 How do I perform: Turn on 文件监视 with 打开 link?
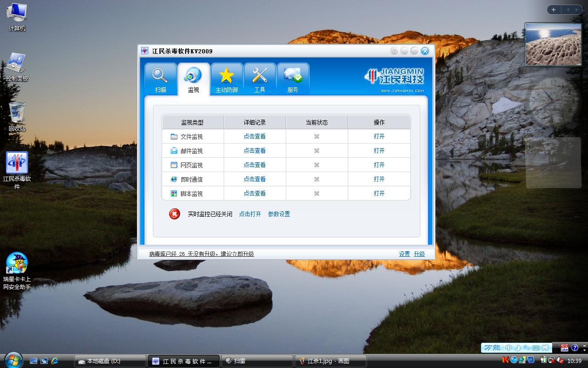click(379, 136)
